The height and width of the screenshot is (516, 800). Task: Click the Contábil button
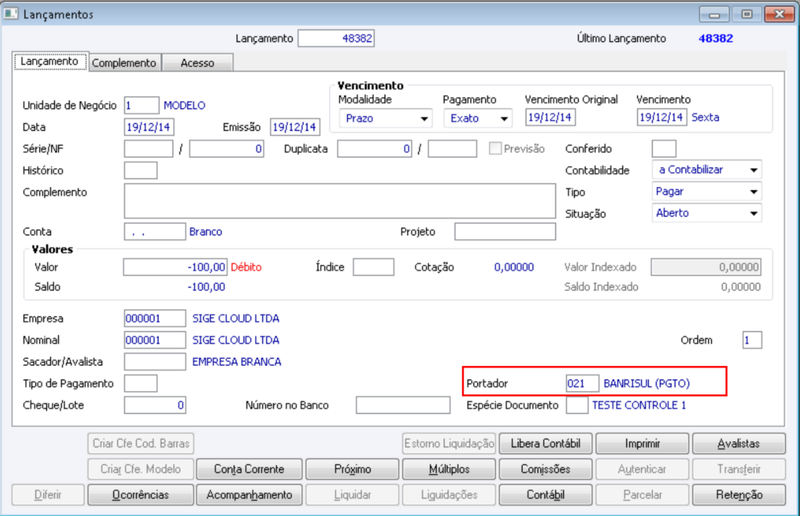pyautogui.click(x=545, y=495)
